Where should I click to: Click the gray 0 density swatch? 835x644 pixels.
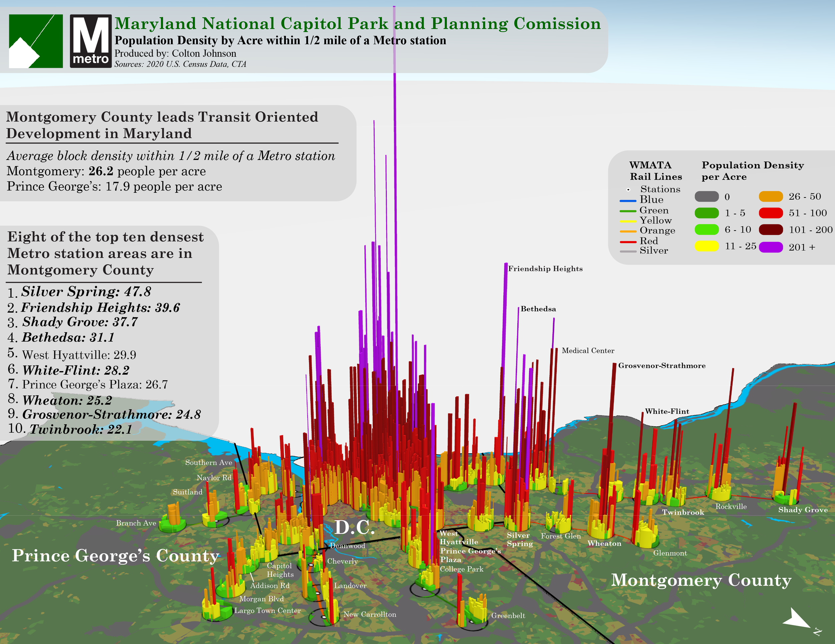706,196
